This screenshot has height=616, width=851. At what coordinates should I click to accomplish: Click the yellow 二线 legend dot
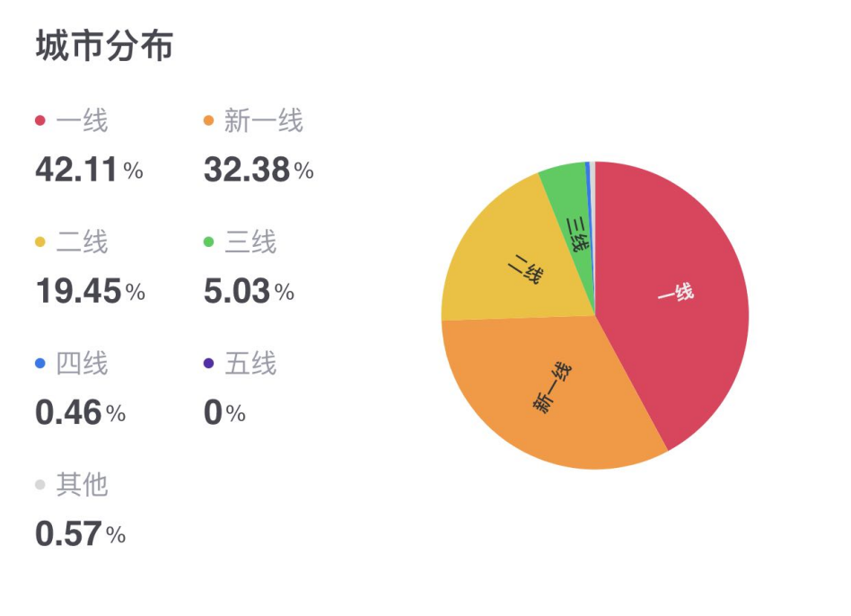pos(40,242)
